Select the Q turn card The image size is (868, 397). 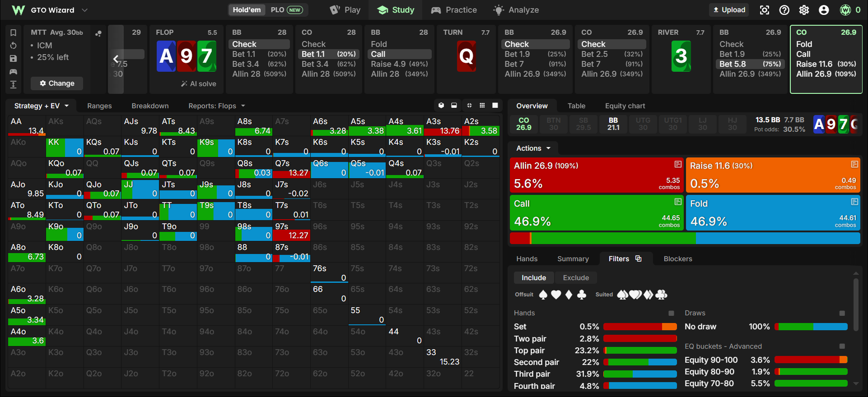click(x=466, y=56)
